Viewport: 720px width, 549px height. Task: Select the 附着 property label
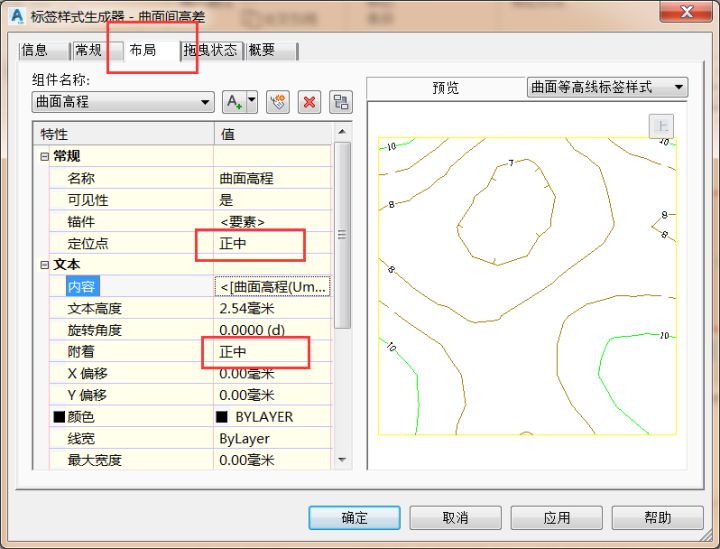(x=81, y=352)
